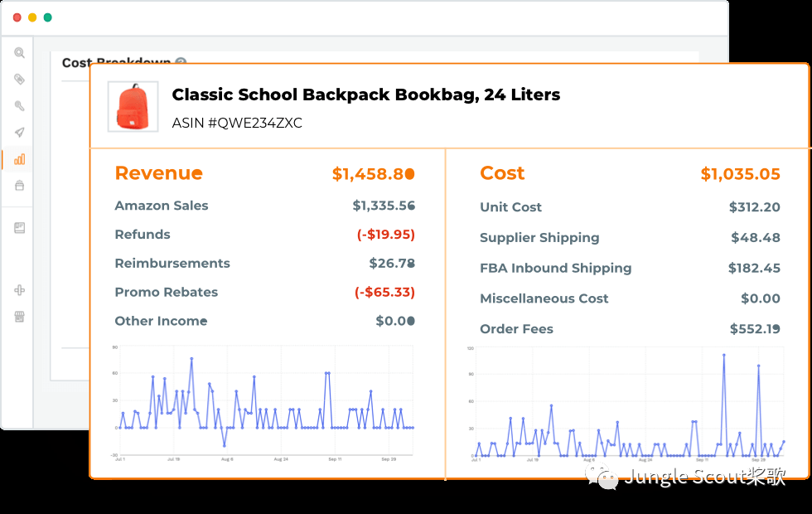Select the key icon in sidebar
This screenshot has height=514, width=812.
coord(19,106)
